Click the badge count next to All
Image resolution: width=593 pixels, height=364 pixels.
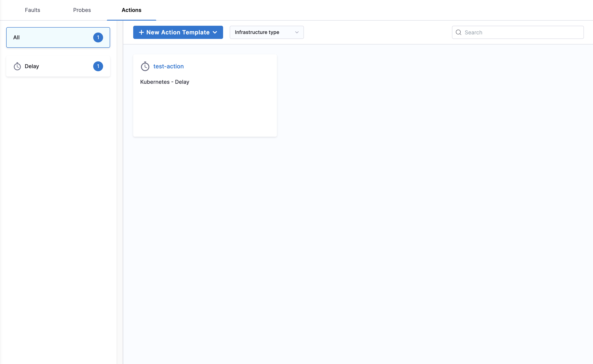tap(98, 37)
